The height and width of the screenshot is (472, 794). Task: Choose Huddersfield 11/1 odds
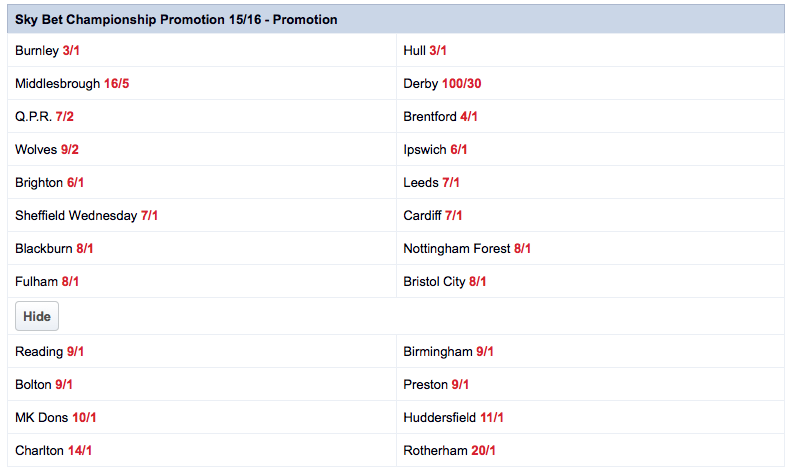tap(492, 417)
